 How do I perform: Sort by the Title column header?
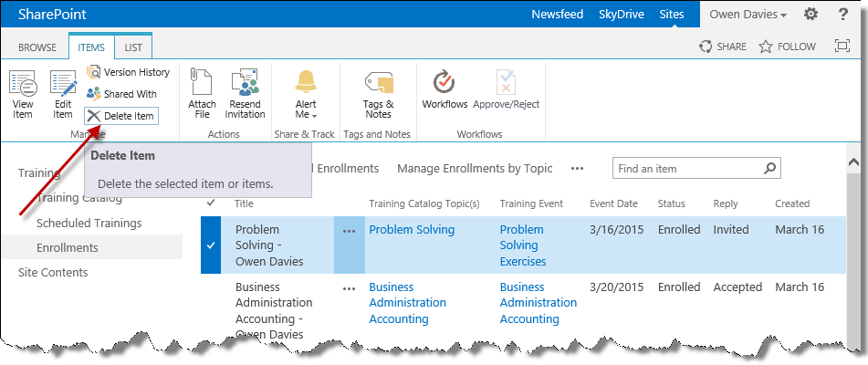click(244, 203)
